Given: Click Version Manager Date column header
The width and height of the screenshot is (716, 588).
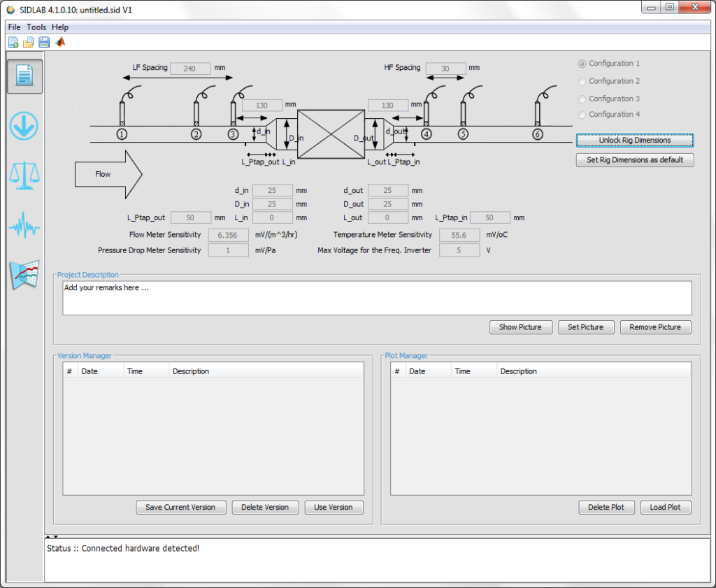Looking at the screenshot, I should [101, 371].
